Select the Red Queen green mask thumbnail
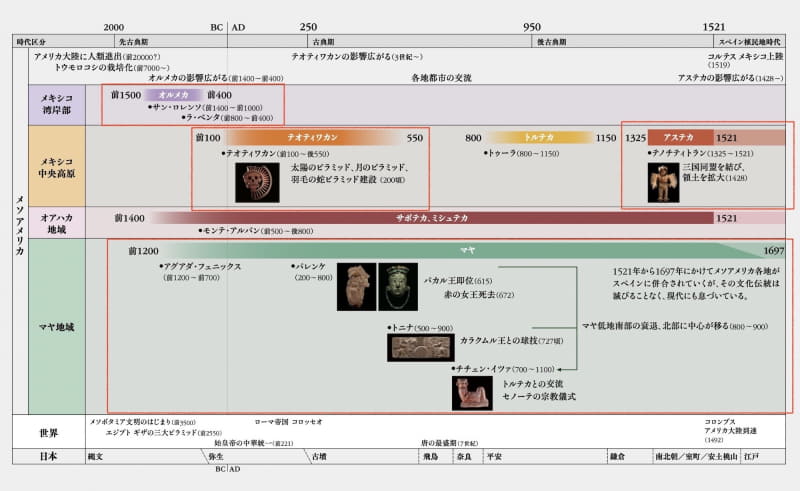The image size is (800, 491). (x=398, y=287)
